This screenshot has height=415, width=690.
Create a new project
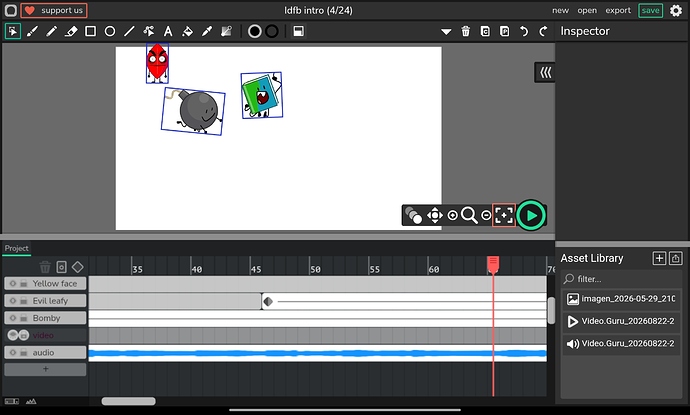click(x=560, y=10)
